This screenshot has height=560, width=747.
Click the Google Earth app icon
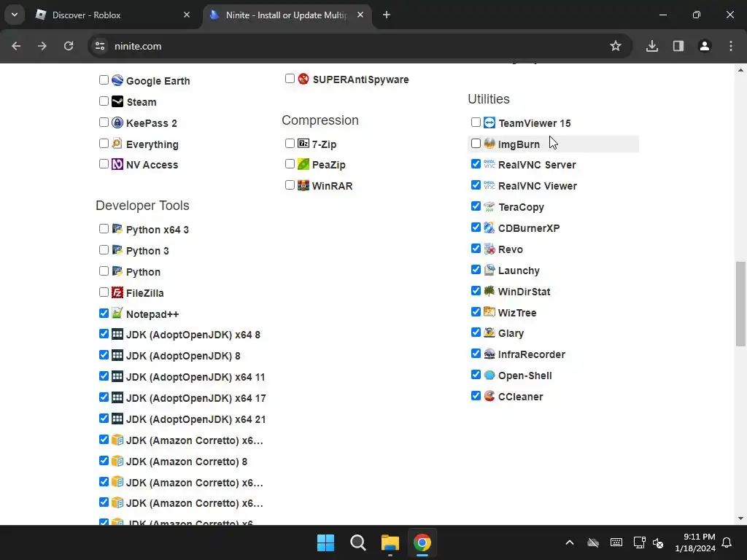(117, 80)
